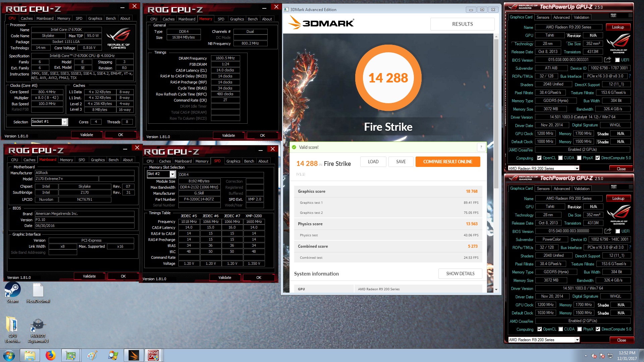Screen dimensions: 644x362
Task: Click SHOW DETAILS for system information
Action: (x=460, y=274)
